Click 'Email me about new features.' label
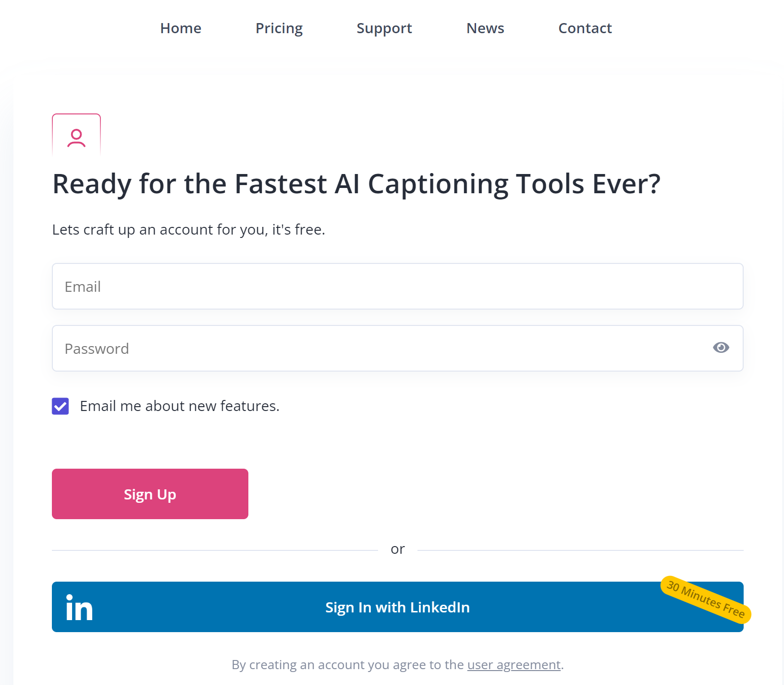Viewport: 784px width, 685px height. [180, 406]
